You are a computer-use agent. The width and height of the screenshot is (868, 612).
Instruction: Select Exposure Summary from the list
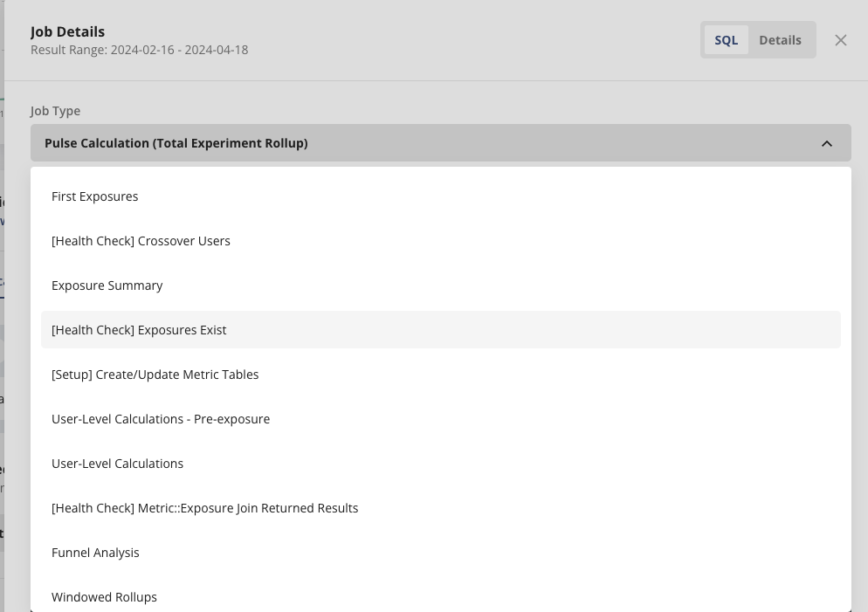click(107, 285)
